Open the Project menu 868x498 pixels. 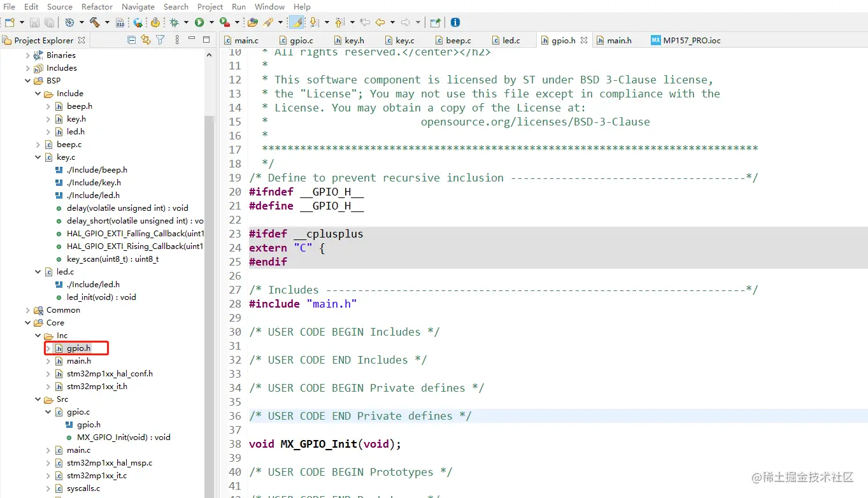(210, 6)
